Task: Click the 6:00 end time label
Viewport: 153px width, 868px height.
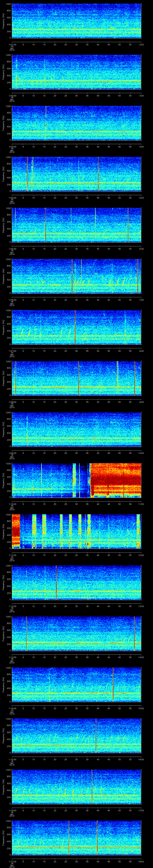Action: (141, 249)
